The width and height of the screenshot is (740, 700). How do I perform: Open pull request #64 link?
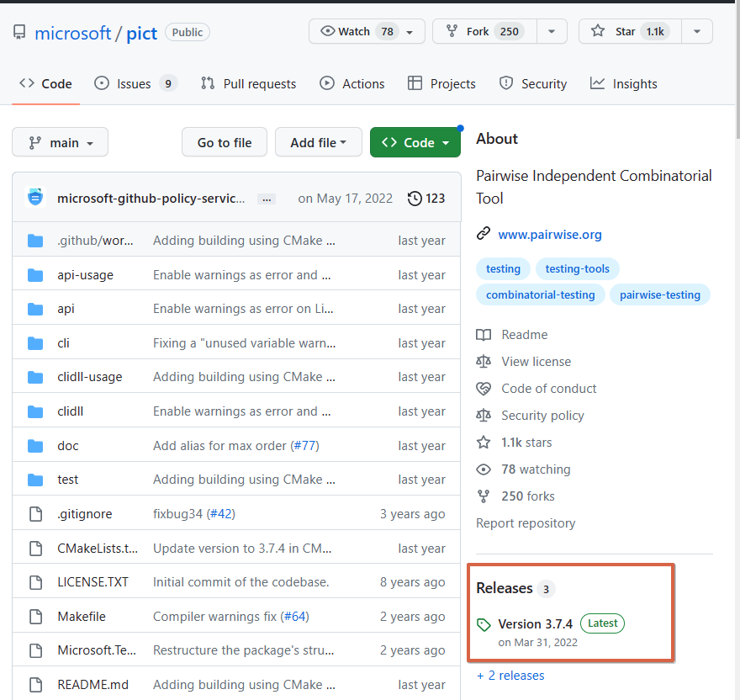pos(295,617)
